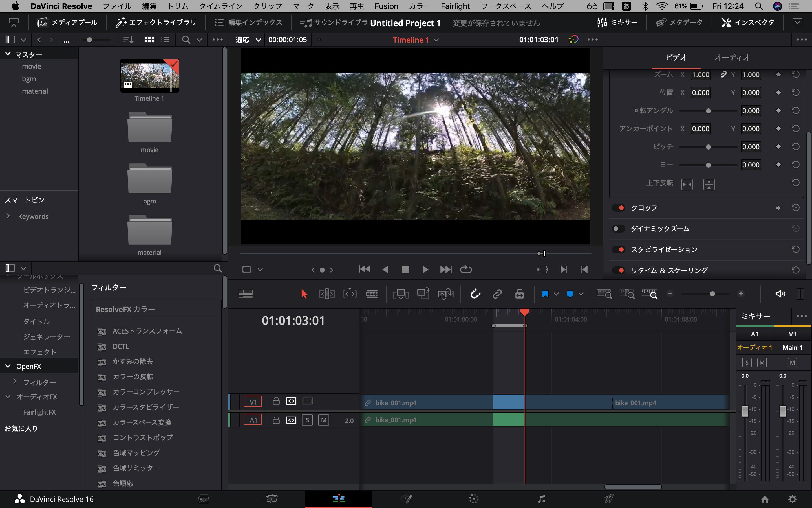This screenshot has height=508, width=812.
Task: Play timeline in reverse
Action: pyautogui.click(x=385, y=270)
